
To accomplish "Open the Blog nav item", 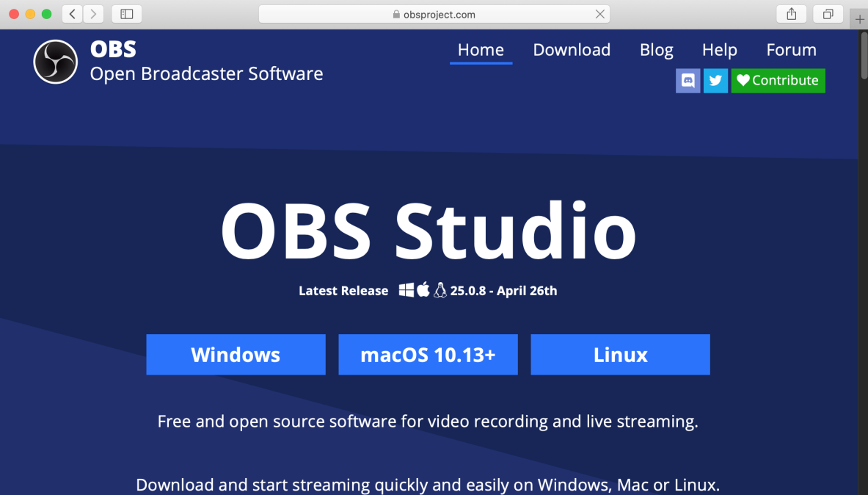I will (657, 50).
